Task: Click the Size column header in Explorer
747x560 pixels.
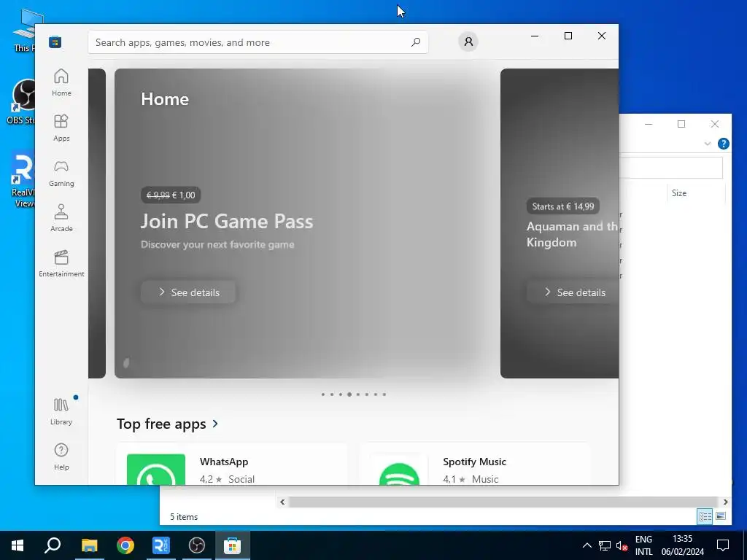Action: [x=695, y=192]
